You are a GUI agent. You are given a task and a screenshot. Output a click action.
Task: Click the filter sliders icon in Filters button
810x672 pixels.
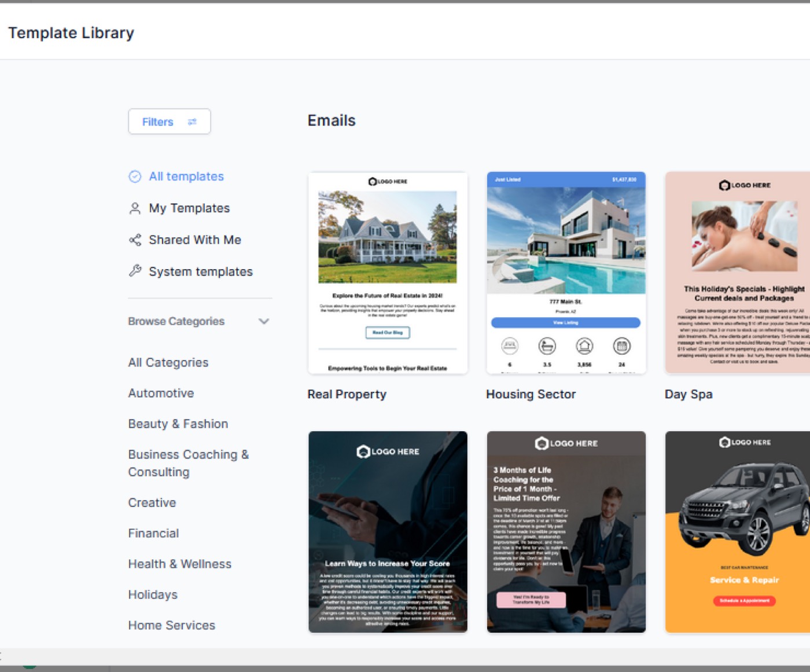[x=192, y=122]
